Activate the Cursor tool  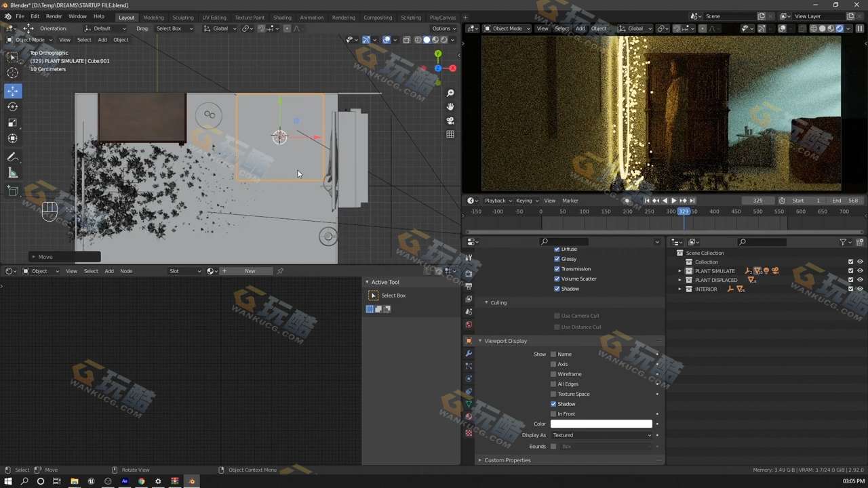point(13,73)
